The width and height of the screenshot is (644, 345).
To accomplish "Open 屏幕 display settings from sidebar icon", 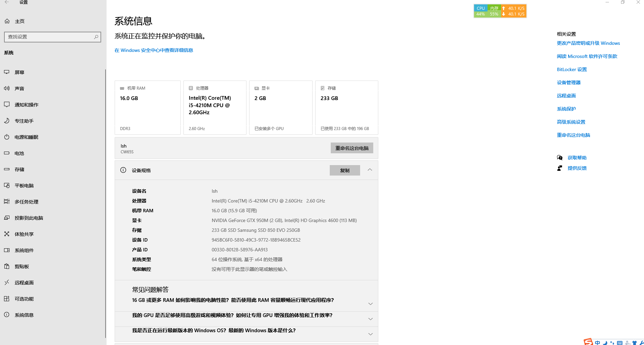I will coord(7,72).
